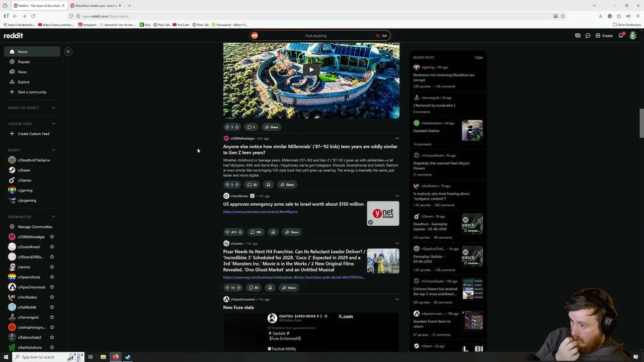Open recent post Reviewers not reviewing Marathon
The height and width of the screenshot is (362, 644).
(x=444, y=77)
